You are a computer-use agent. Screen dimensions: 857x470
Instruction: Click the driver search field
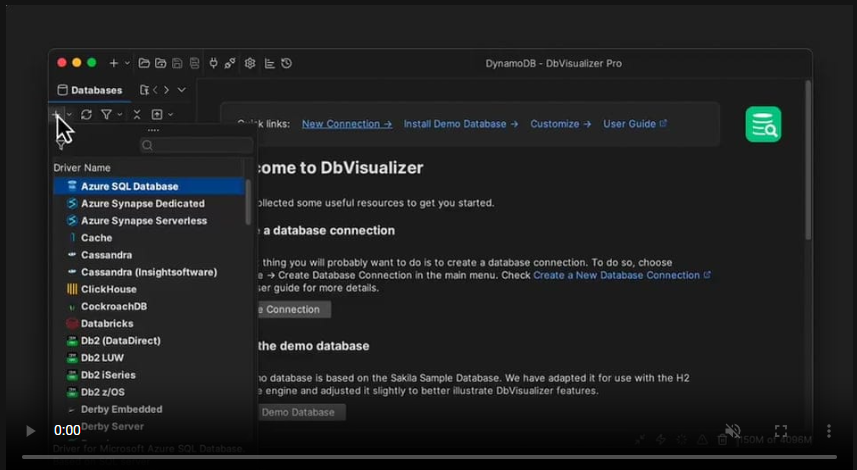197,145
